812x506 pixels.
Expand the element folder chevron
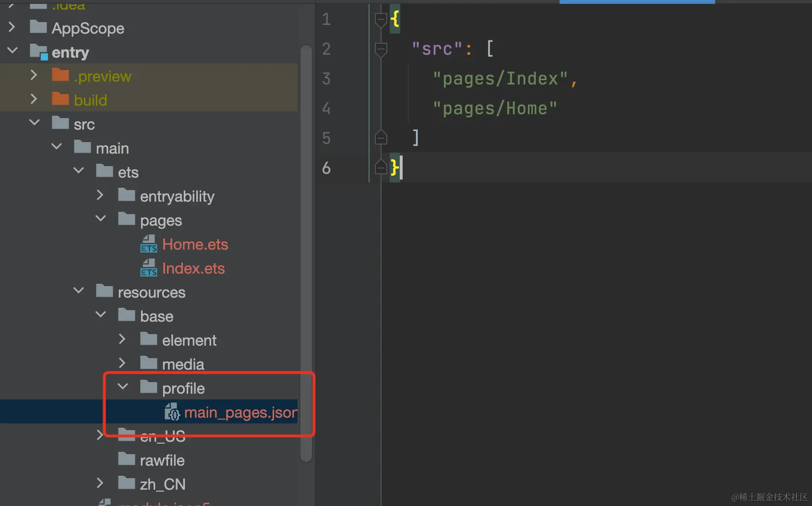pos(122,339)
